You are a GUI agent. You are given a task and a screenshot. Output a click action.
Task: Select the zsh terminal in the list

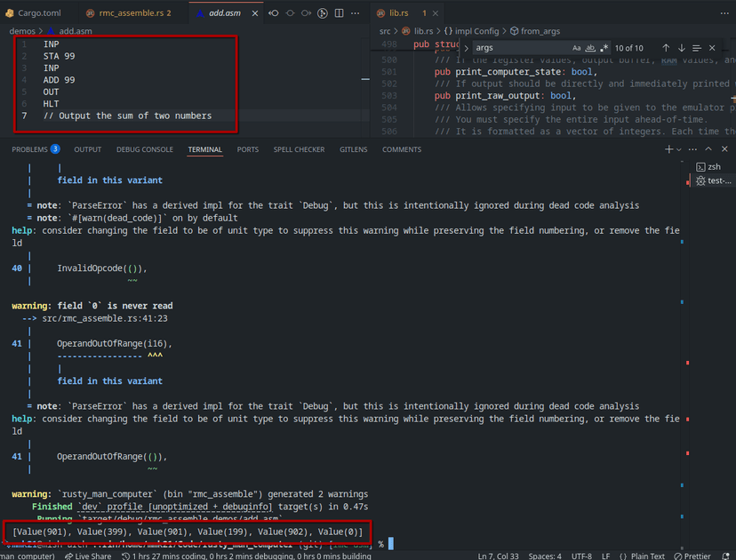coord(713,166)
